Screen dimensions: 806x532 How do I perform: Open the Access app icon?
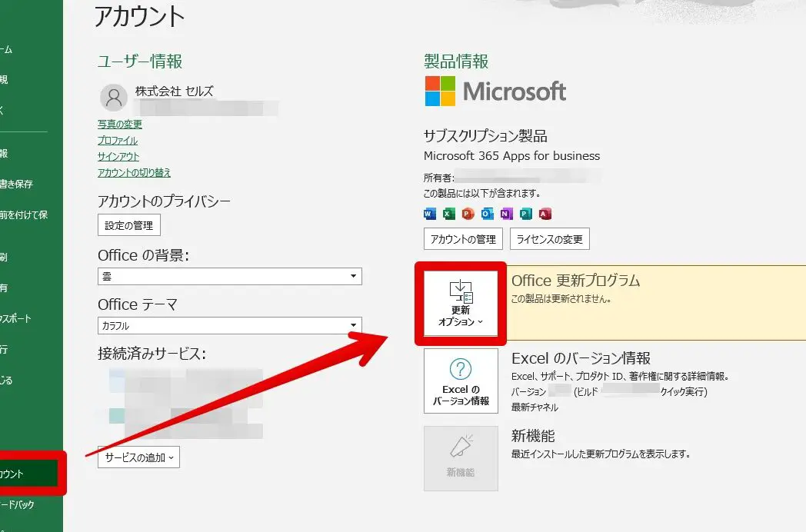click(545, 214)
